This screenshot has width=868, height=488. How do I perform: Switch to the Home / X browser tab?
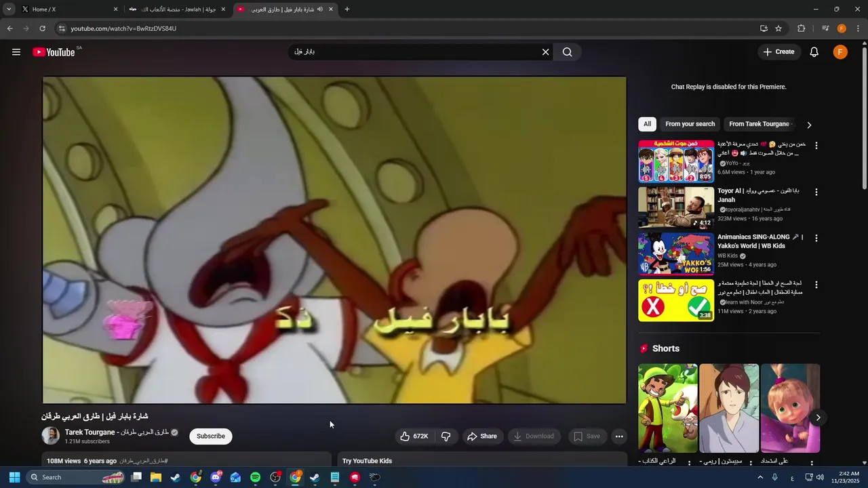point(68,9)
